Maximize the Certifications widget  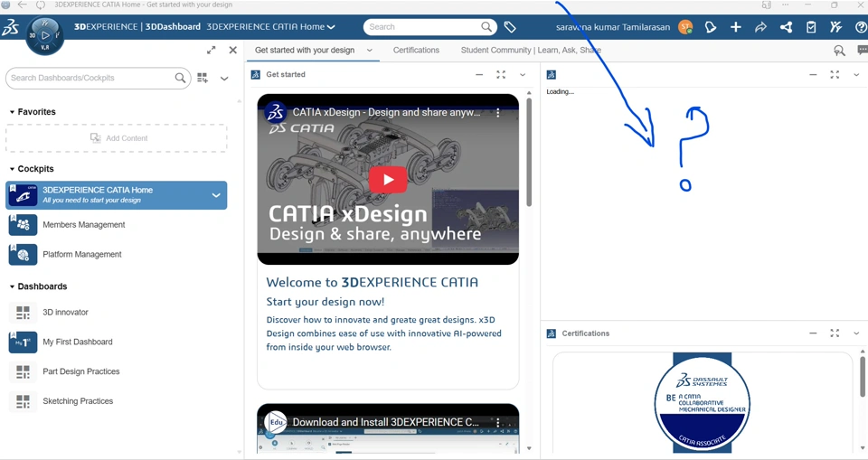(835, 333)
